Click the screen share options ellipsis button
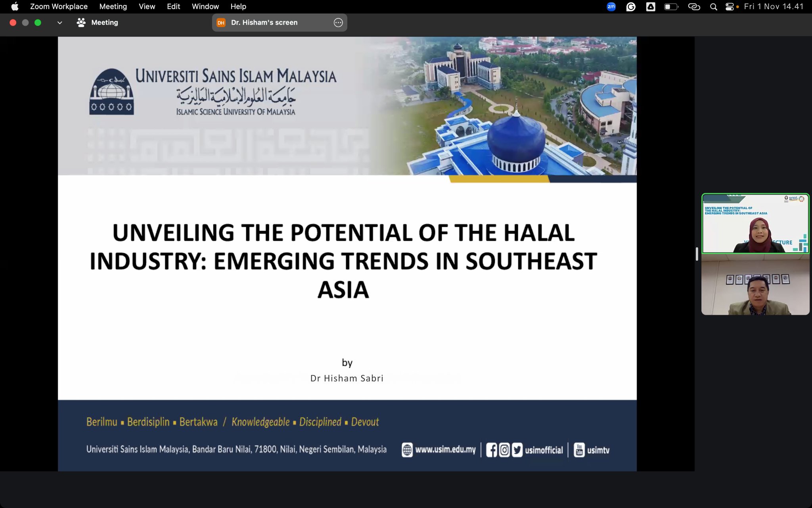The width and height of the screenshot is (812, 508). [x=338, y=23]
